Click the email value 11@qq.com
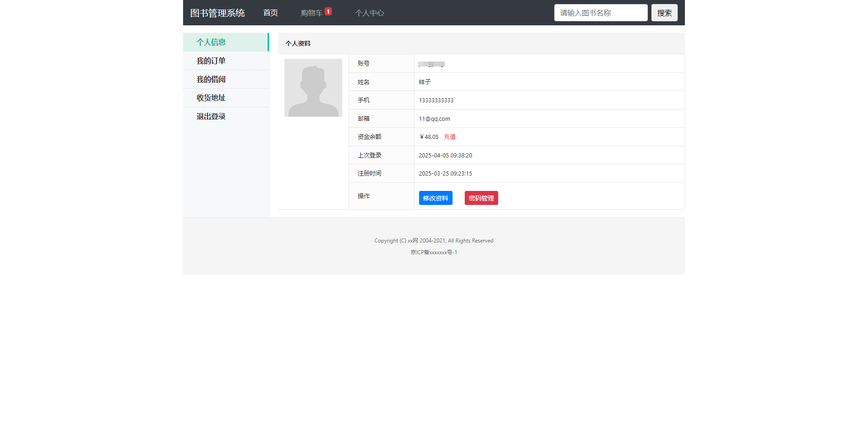The width and height of the screenshot is (868, 423). [434, 119]
